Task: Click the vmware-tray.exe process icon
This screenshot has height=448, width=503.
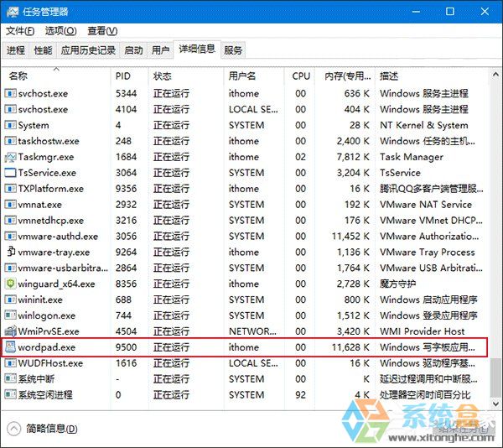Action: coord(11,252)
